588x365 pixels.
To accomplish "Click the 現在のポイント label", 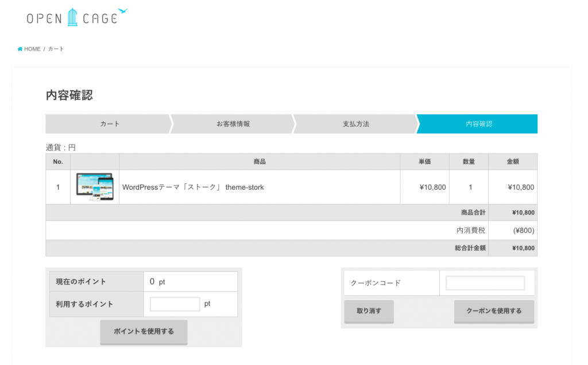I will tap(81, 282).
